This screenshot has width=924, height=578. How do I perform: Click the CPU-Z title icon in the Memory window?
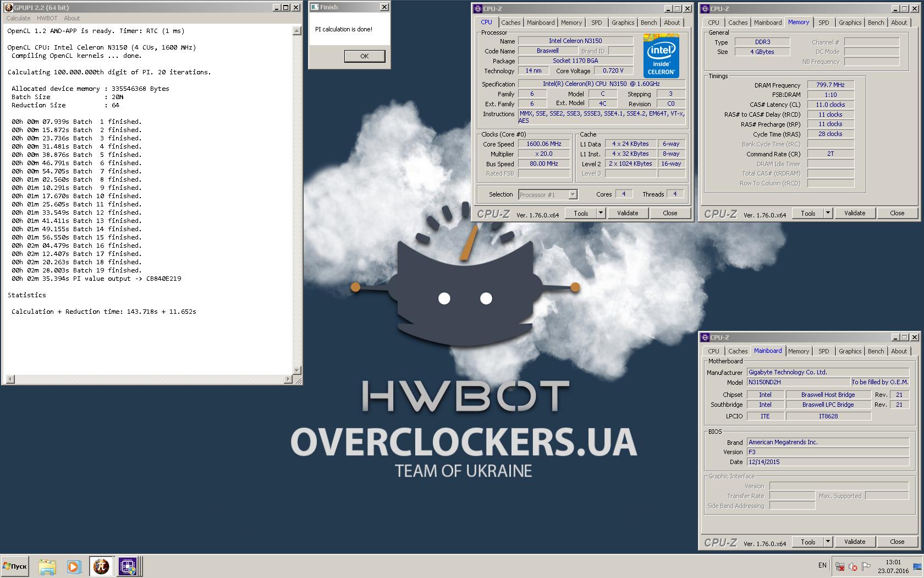tap(705, 8)
